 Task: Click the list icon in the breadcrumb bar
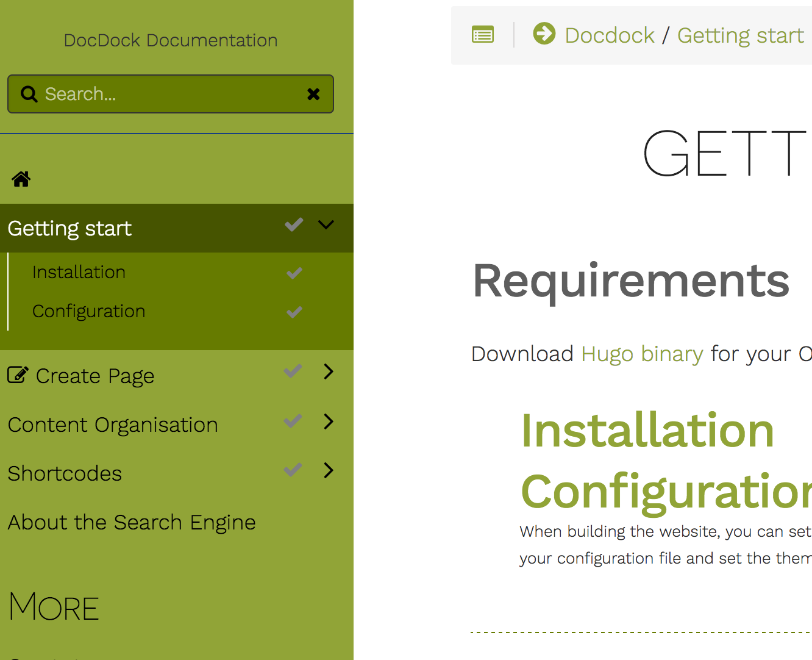(482, 35)
